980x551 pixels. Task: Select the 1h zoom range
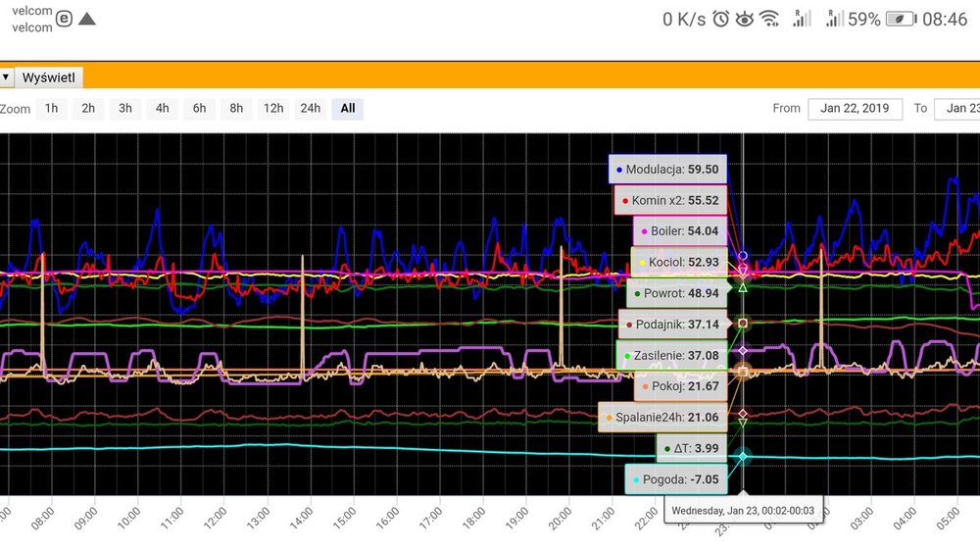tap(51, 108)
